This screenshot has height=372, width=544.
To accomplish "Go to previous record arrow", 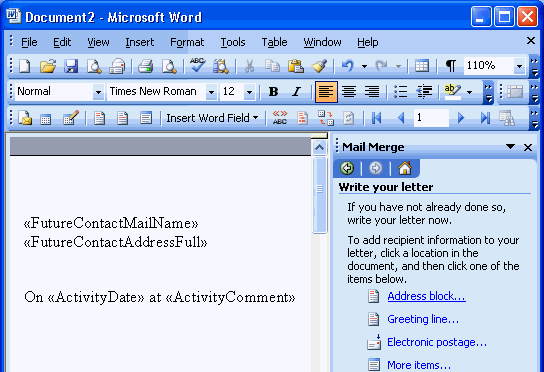I will (x=401, y=118).
